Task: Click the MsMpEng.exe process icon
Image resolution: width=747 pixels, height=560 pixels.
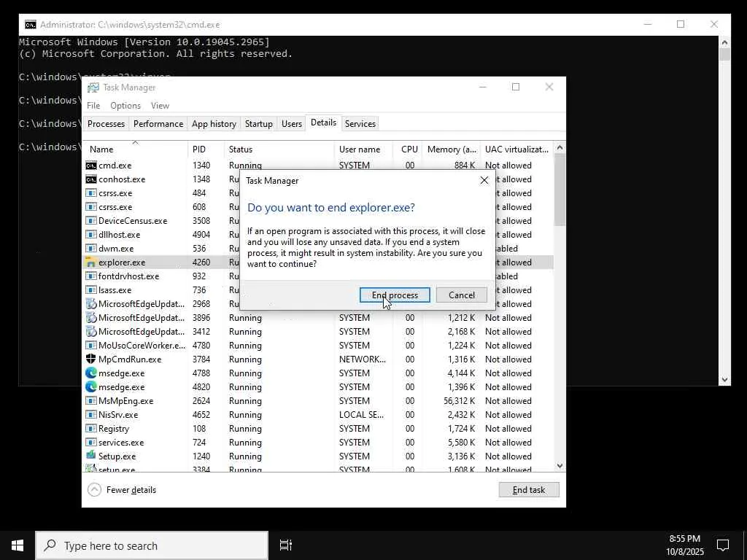Action: [91, 400]
